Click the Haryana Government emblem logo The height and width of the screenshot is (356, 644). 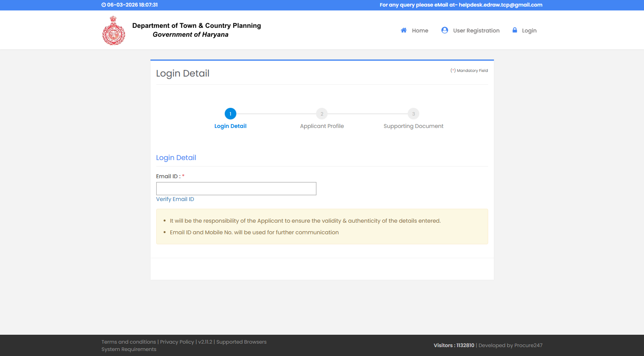tap(113, 31)
